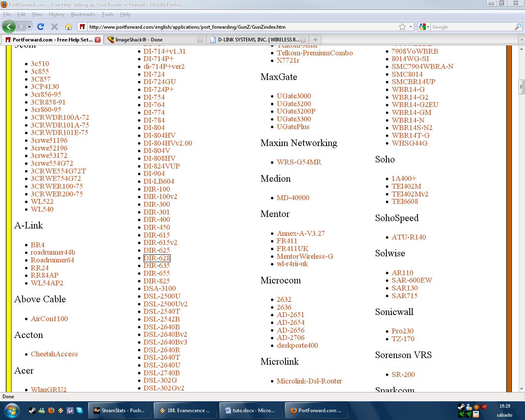The width and height of the screenshot is (525, 420).
Task: Open the TZ-170 Sonicwall link
Action: pos(403,339)
